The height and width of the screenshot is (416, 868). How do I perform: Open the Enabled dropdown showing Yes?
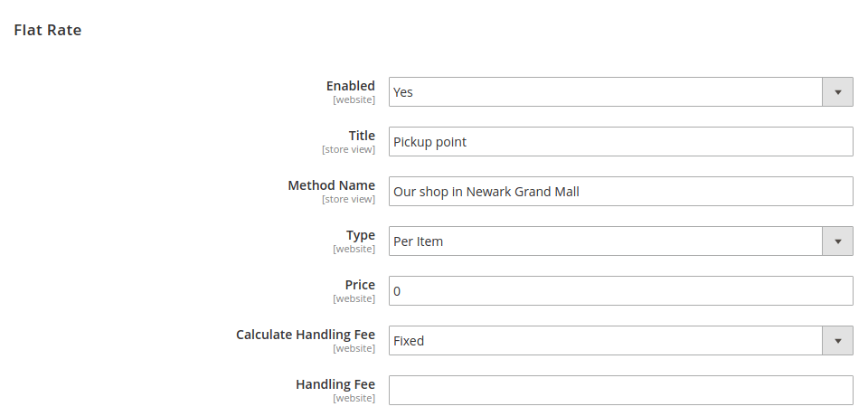(606, 92)
